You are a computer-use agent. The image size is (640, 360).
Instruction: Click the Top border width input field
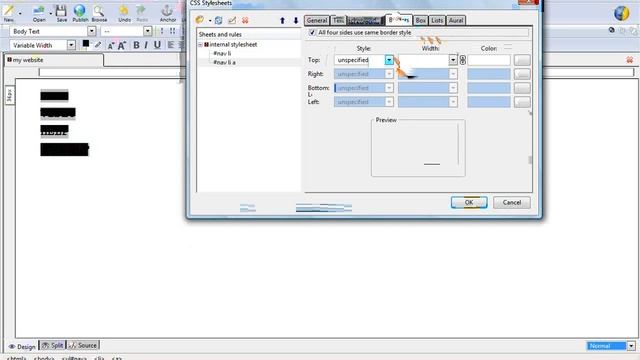[423, 60]
